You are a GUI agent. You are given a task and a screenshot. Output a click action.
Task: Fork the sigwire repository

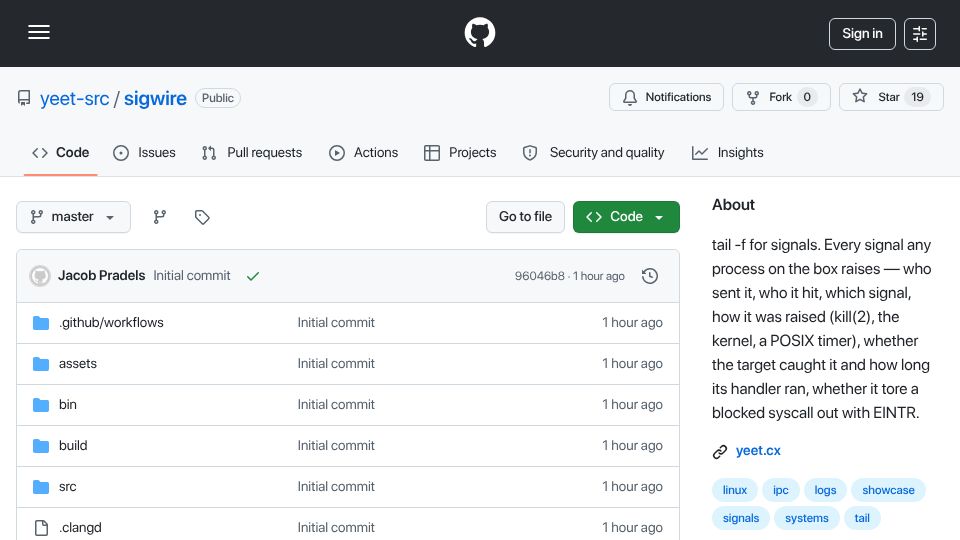point(781,97)
